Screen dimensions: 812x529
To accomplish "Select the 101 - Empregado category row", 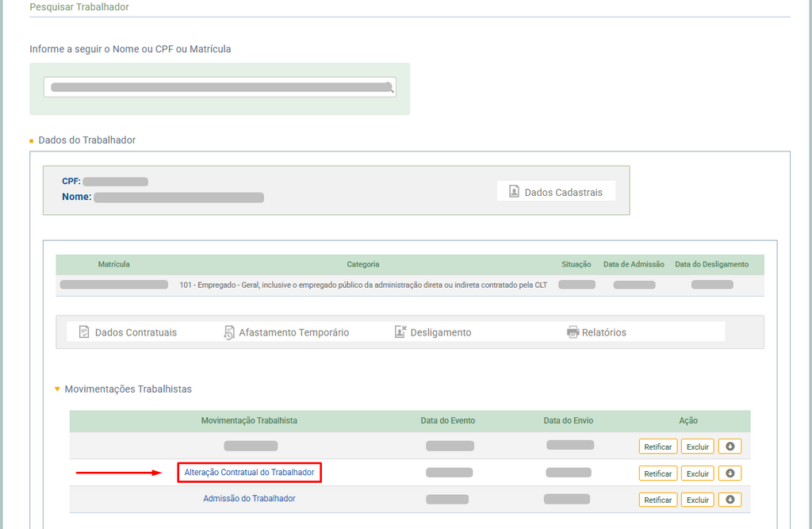I will click(363, 285).
